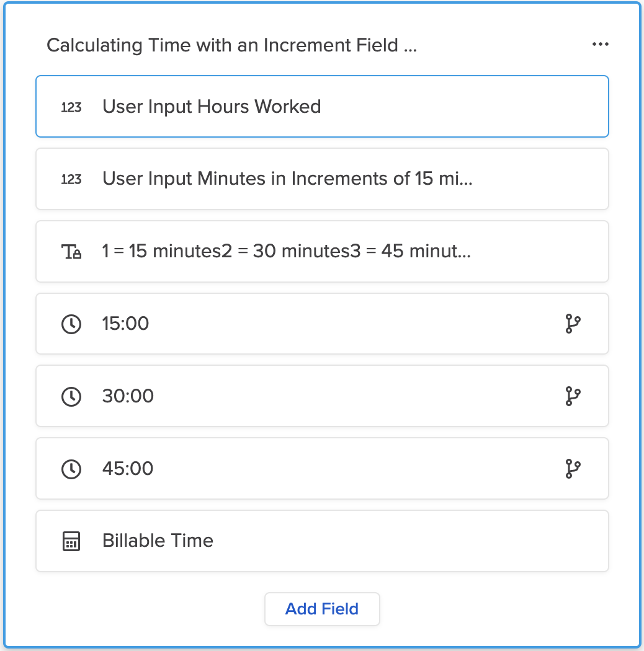644x651 pixels.
Task: Click clock icon next to 45:00 field
Action: tap(71, 469)
